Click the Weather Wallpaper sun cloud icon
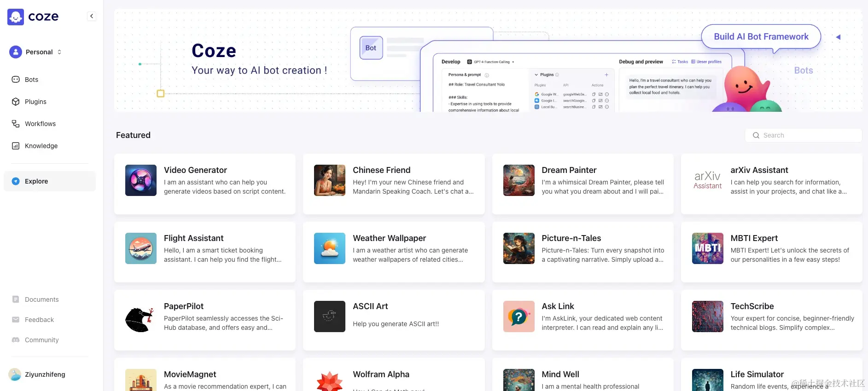 (x=330, y=248)
